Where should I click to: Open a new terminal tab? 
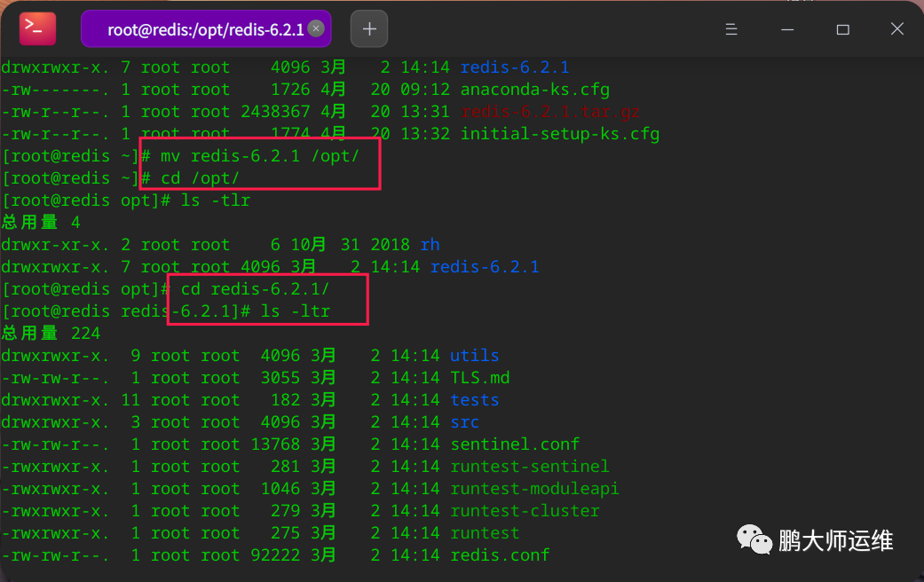pyautogui.click(x=369, y=29)
